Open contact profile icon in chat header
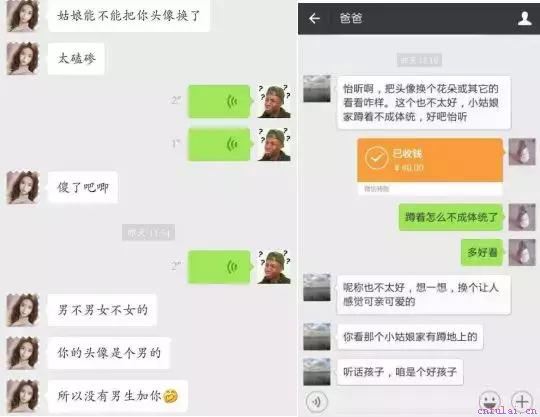Screen dimensions: 540x417 point(525,18)
